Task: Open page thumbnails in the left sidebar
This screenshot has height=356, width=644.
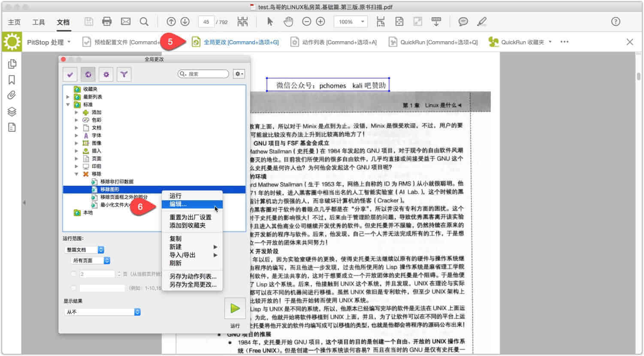Action: click(12, 64)
